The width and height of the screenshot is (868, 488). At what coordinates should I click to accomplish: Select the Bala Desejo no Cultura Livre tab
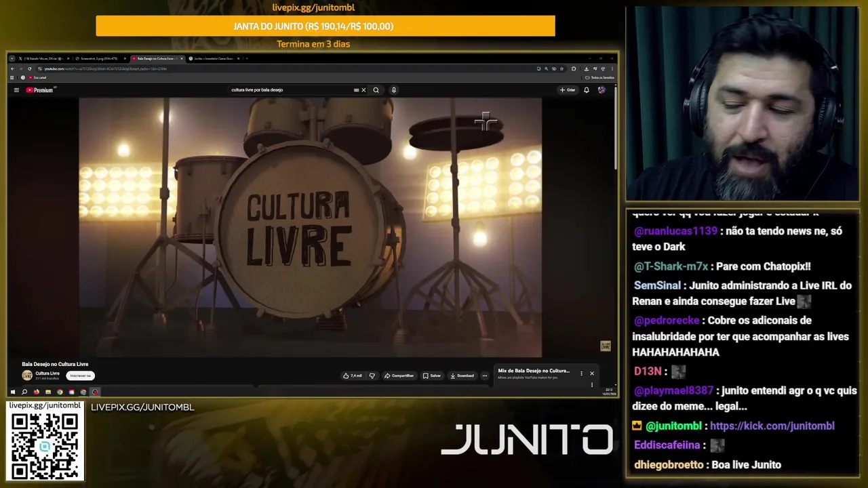tap(156, 58)
